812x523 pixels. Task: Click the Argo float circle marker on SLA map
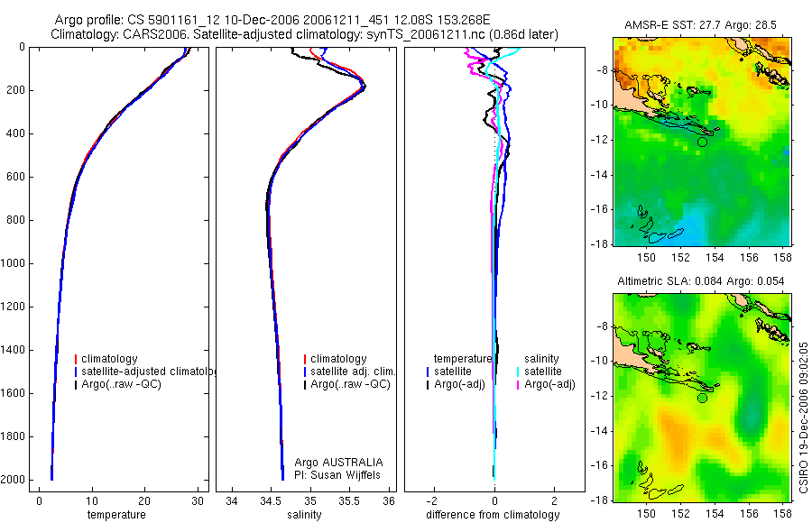[x=702, y=399]
